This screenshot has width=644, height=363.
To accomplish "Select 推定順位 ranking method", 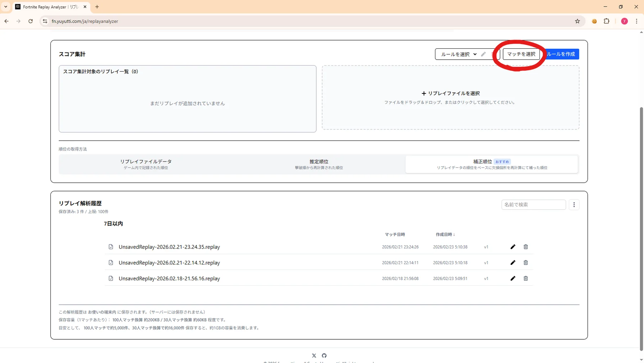I will [319, 164].
